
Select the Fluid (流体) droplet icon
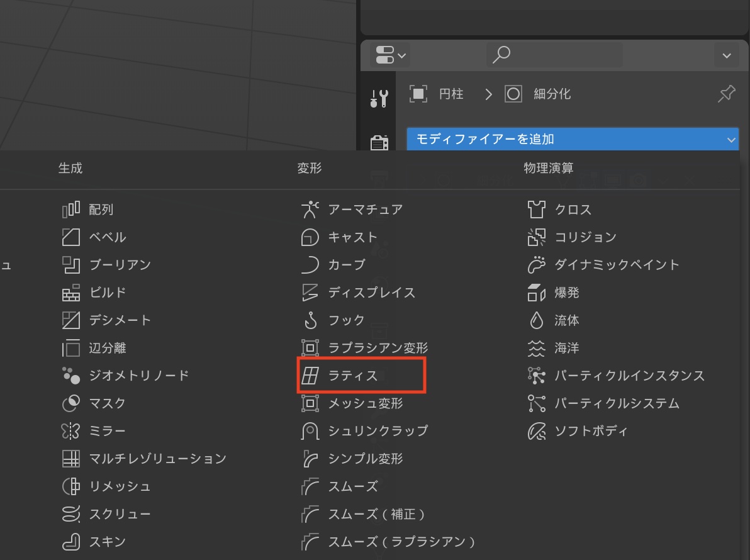pos(536,320)
